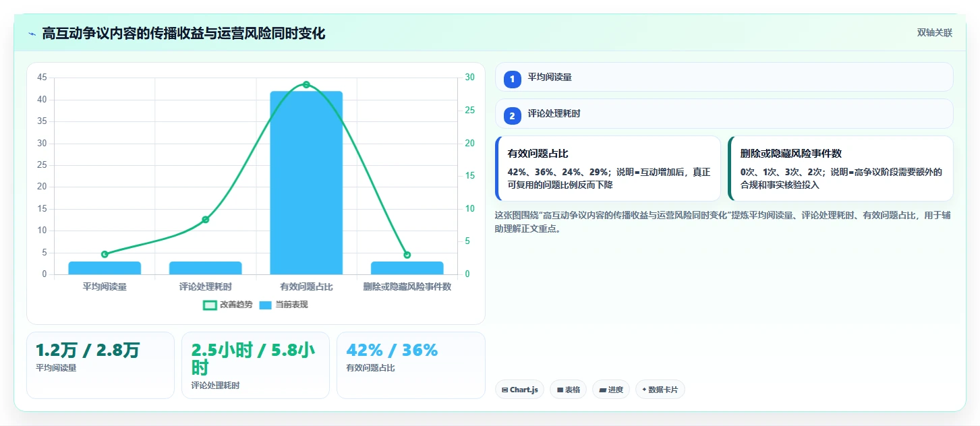Click the 双轴关联 label in the header
980x426 pixels.
(x=934, y=32)
